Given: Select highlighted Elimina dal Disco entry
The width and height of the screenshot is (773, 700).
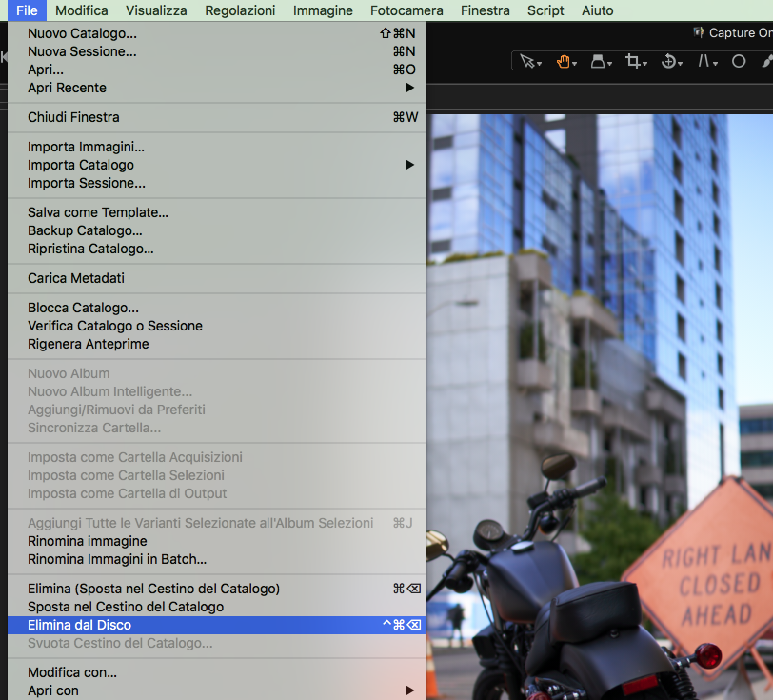Looking at the screenshot, I should click(217, 625).
